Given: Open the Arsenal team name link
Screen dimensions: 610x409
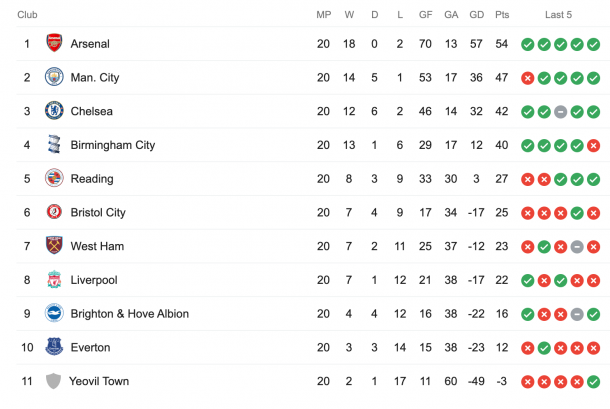Looking at the screenshot, I should [x=90, y=44].
